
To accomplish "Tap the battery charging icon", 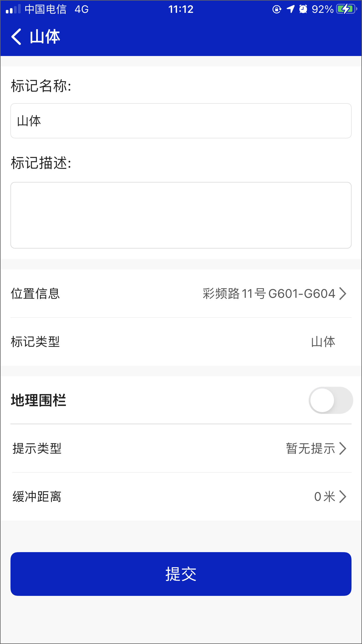I will (x=347, y=9).
